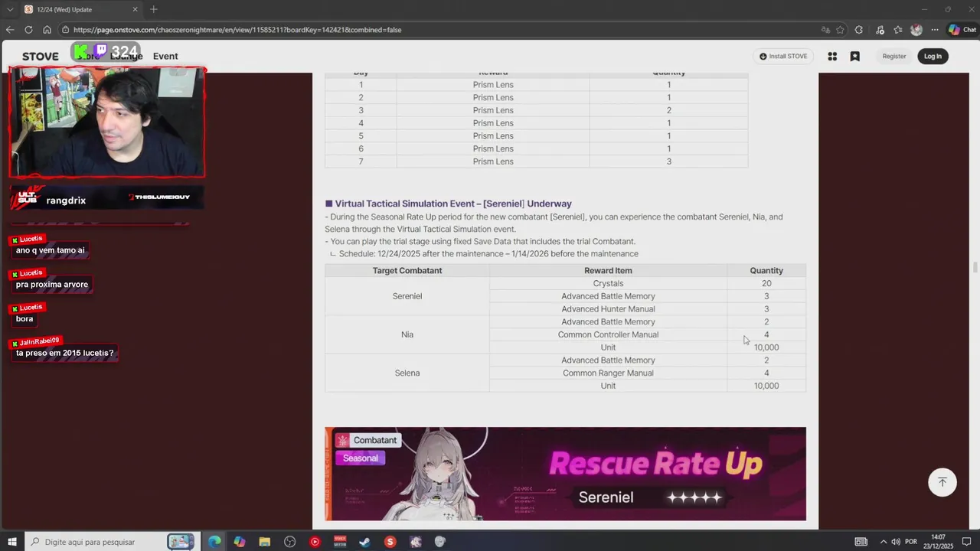Open a new browser tab
Screen dimensions: 980x551
click(x=154, y=9)
